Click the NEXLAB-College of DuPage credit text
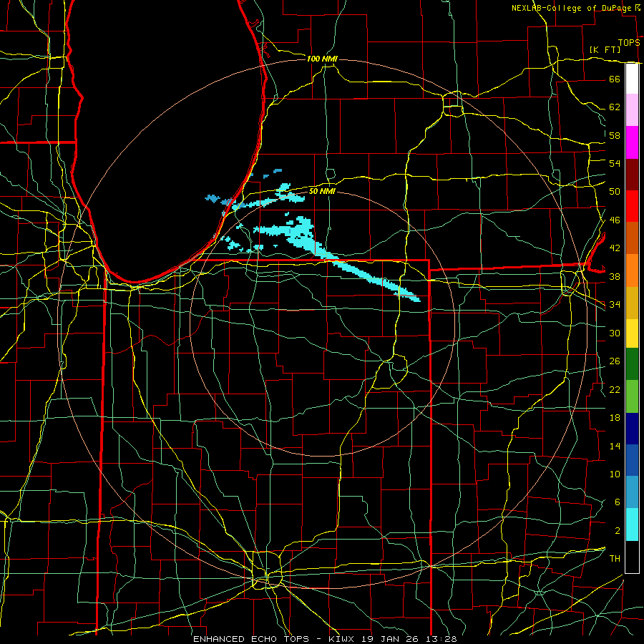Viewport: 644px width, 644px height. click(x=571, y=8)
